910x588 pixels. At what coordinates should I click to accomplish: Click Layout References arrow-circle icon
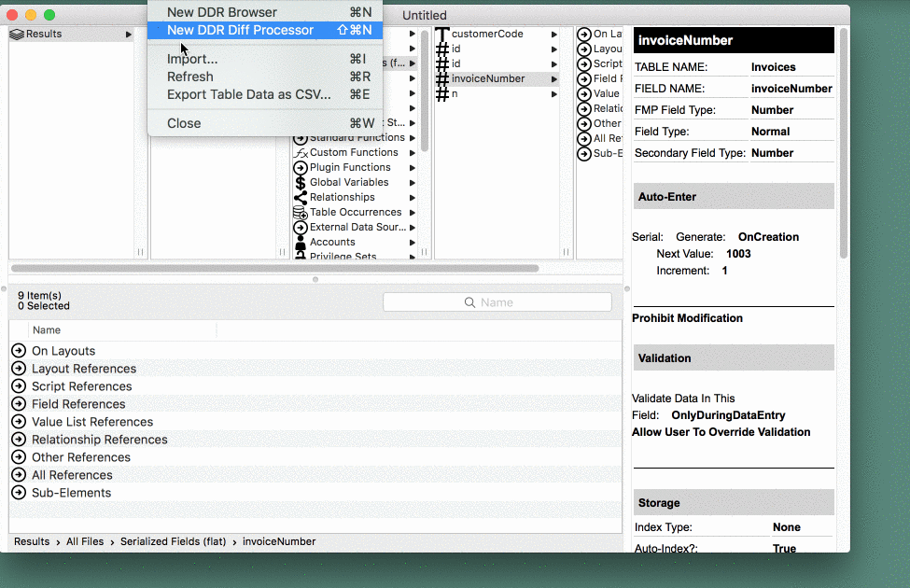point(20,368)
